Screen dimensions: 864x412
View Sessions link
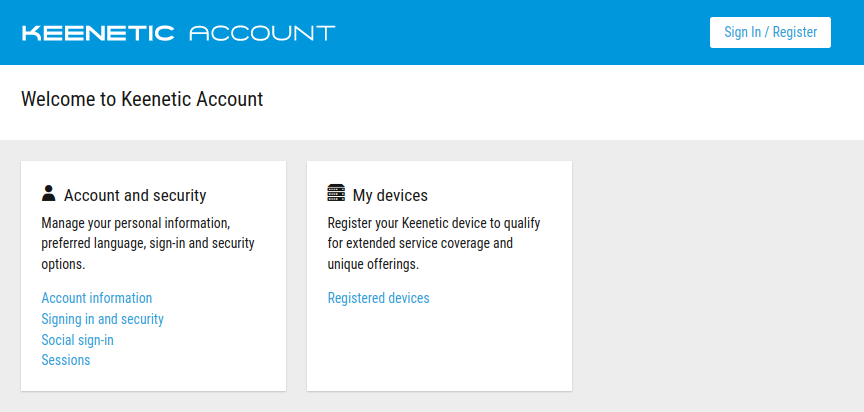point(66,360)
